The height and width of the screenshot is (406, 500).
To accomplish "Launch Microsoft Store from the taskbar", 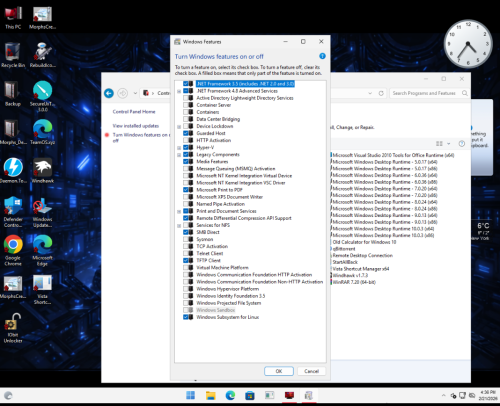I will (x=250, y=396).
